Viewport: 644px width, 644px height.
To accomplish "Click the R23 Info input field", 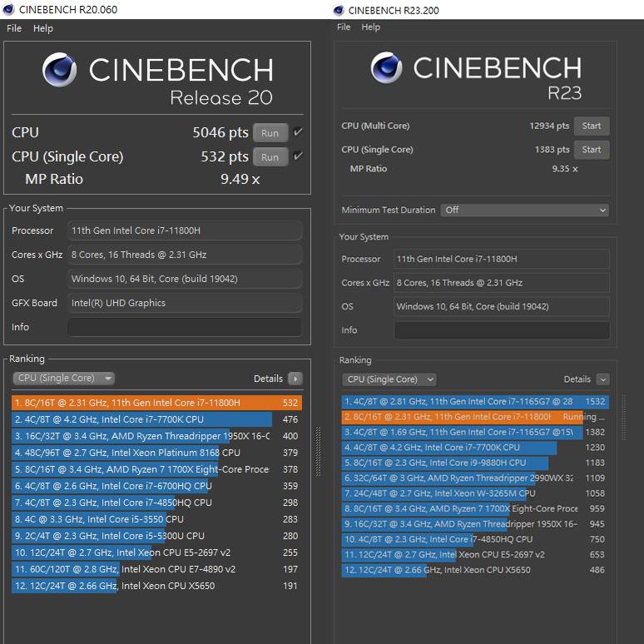I will point(502,330).
